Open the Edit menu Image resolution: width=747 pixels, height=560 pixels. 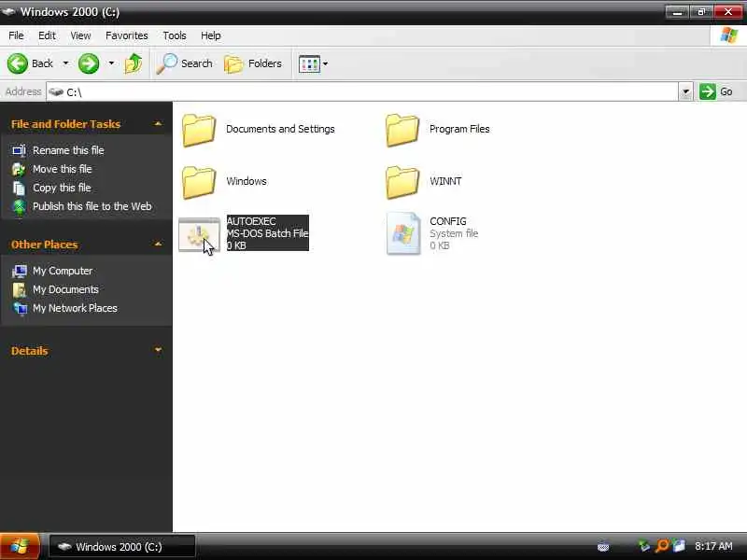tap(47, 35)
